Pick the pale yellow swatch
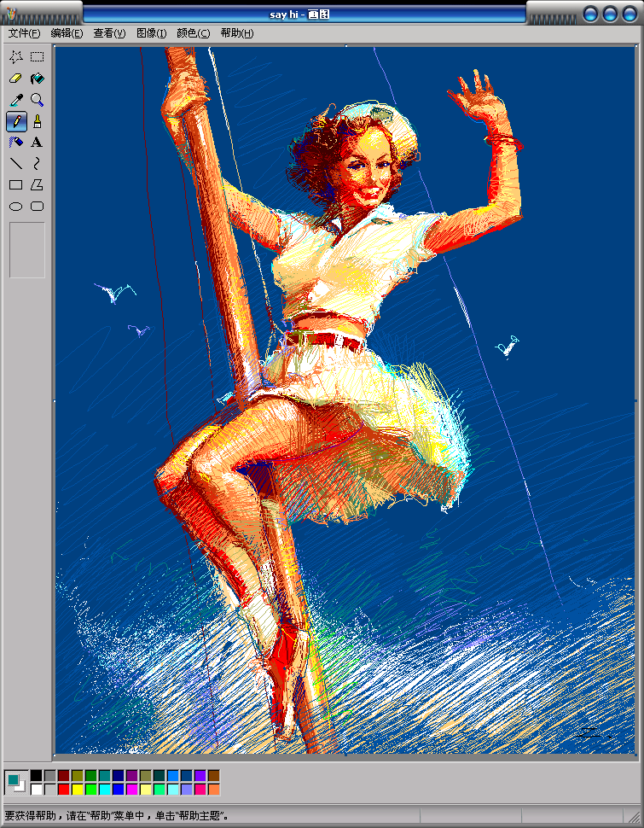The image size is (644, 828). (146, 790)
